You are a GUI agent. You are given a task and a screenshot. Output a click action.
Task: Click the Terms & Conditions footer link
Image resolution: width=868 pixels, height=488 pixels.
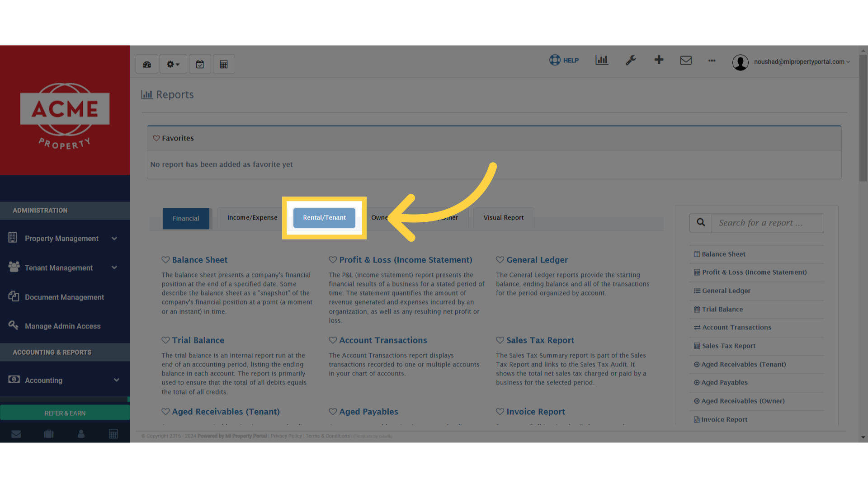tap(328, 436)
